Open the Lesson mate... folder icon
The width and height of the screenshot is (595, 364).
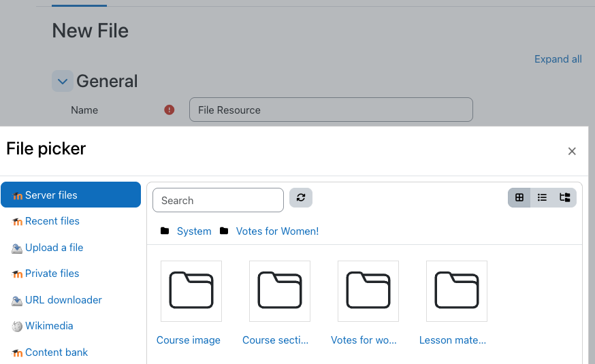(457, 291)
